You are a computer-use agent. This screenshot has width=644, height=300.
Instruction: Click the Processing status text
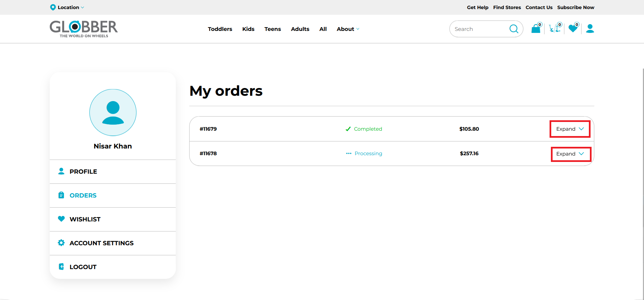(x=368, y=154)
